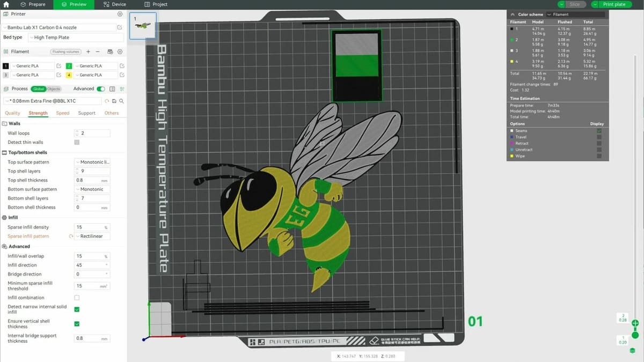
Task: Edit filament 4 Generic PLA preset
Action: [x=122, y=75]
